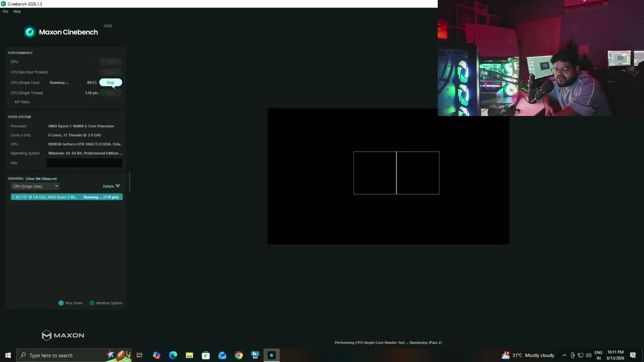Screen dimensions: 644x362
Task: Click the Windows 10, 64 Bit value
Action: click(85, 153)
